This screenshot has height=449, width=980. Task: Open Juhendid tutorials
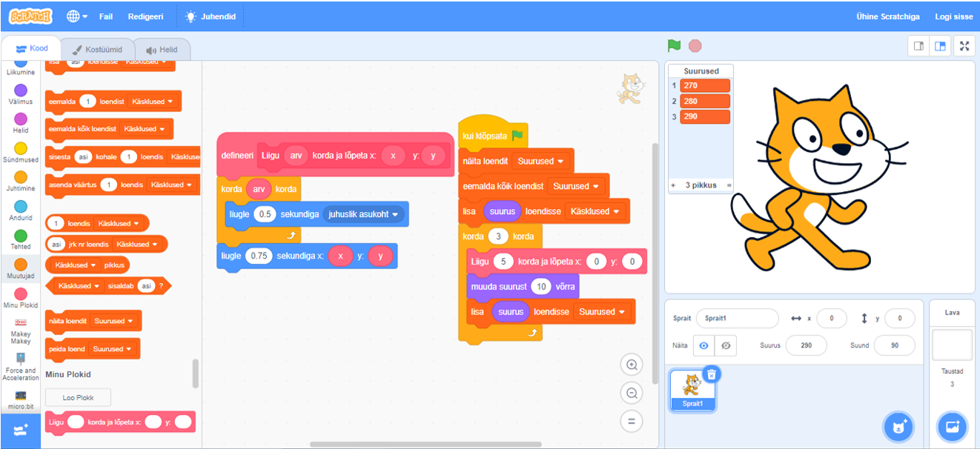[211, 16]
